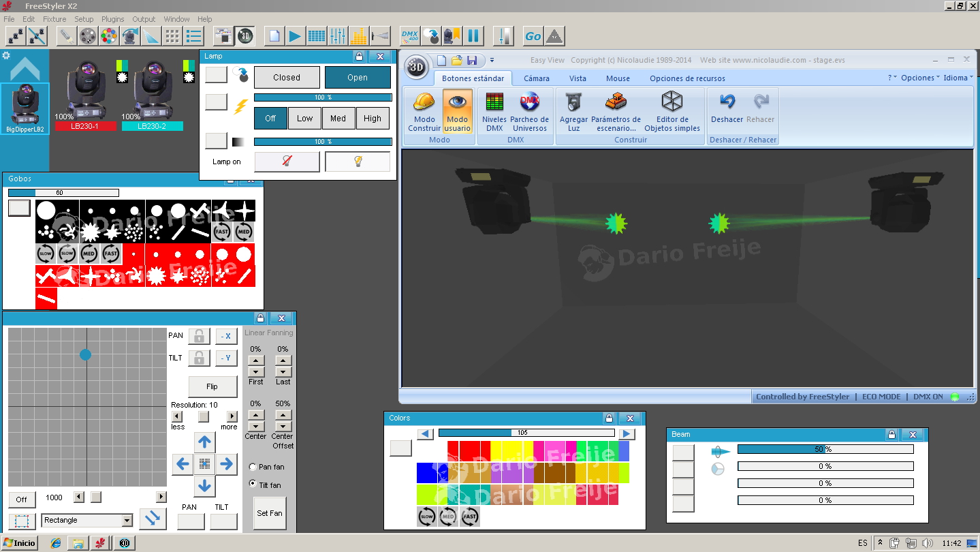This screenshot has width=980, height=552.
Task: Click the Beam slider showing 50 %
Action: (x=825, y=449)
